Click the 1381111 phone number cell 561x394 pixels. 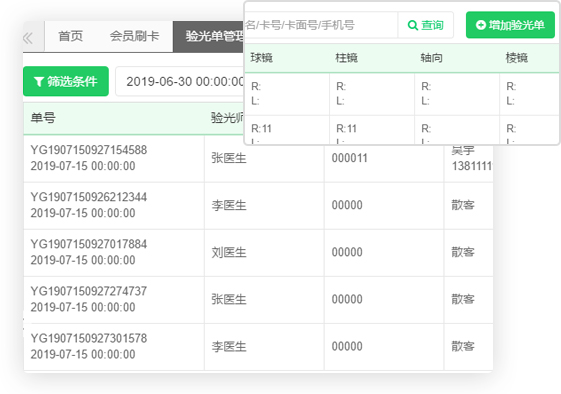(472, 166)
